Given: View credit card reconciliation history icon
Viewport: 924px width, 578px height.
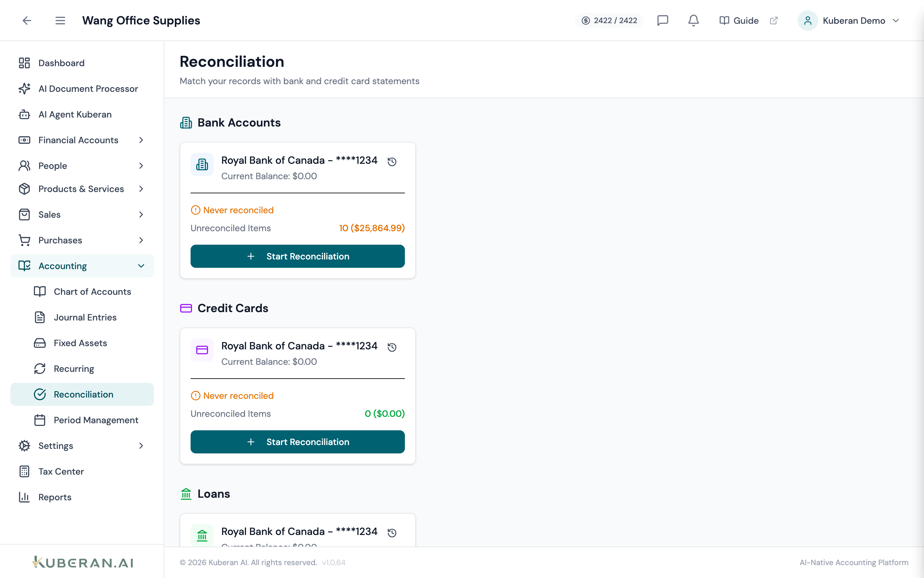Looking at the screenshot, I should [392, 347].
